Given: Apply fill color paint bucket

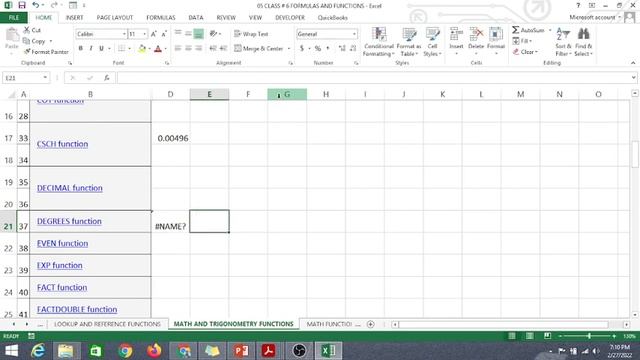Looking at the screenshot, I should [142, 49].
